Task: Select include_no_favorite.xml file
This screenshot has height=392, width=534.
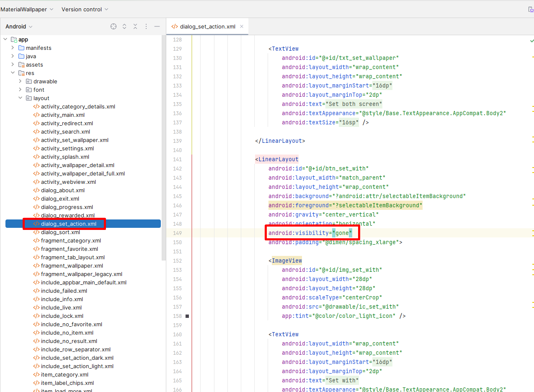Action: point(71,324)
